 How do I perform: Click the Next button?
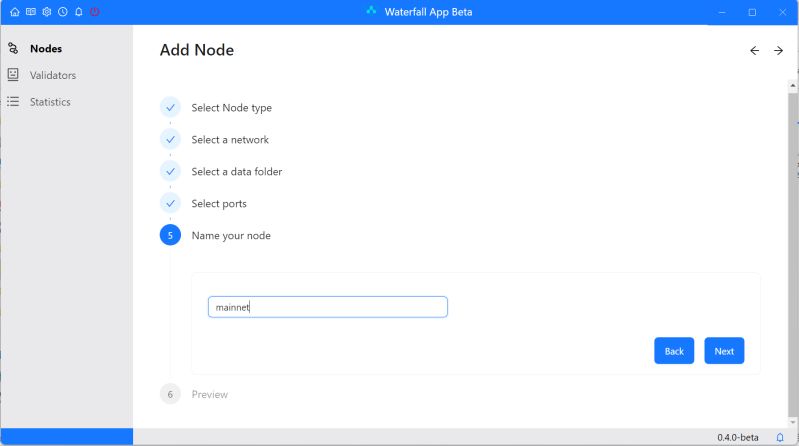point(724,351)
